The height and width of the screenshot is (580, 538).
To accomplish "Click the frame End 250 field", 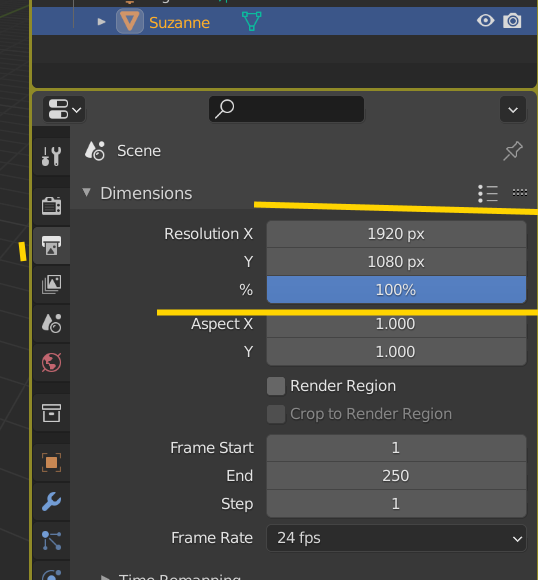I will [x=396, y=476].
